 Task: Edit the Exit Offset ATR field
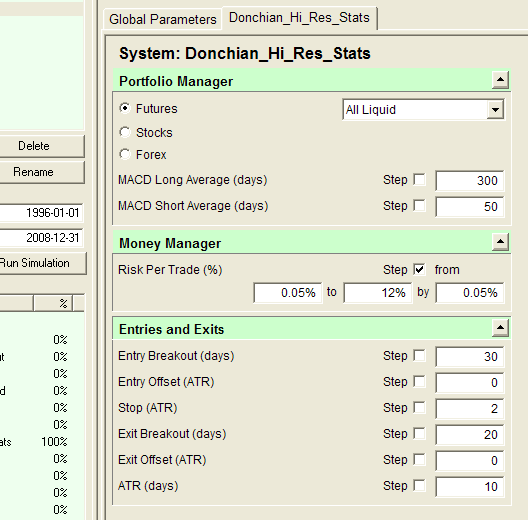click(x=470, y=460)
